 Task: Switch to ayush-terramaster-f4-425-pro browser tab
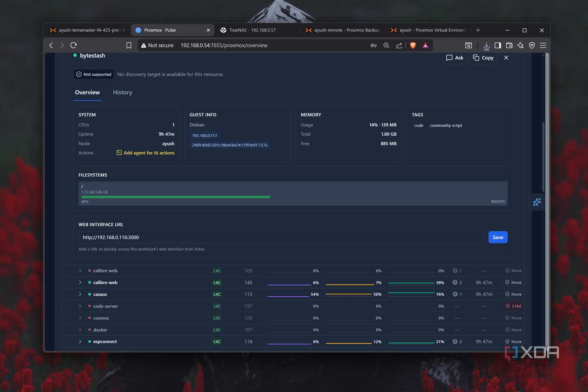tap(88, 30)
